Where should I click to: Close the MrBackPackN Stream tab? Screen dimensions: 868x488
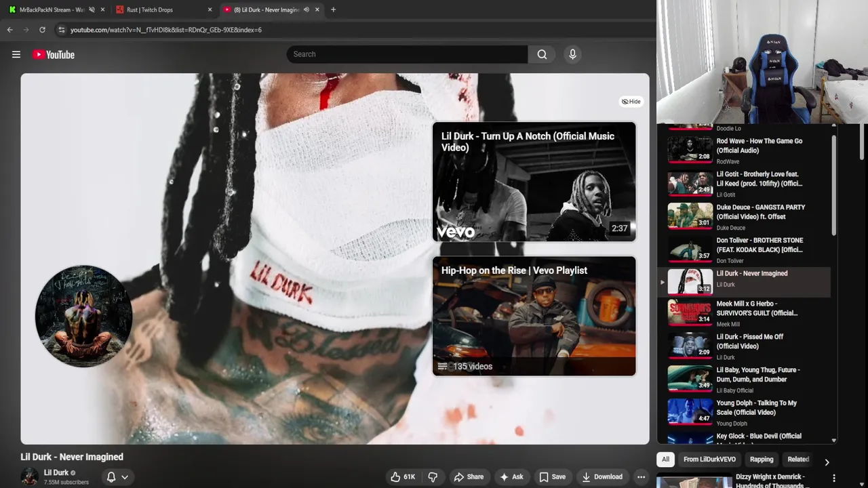point(102,9)
